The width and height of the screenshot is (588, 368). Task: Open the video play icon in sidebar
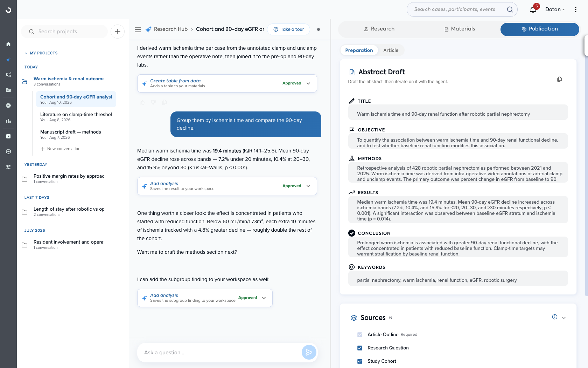8,136
